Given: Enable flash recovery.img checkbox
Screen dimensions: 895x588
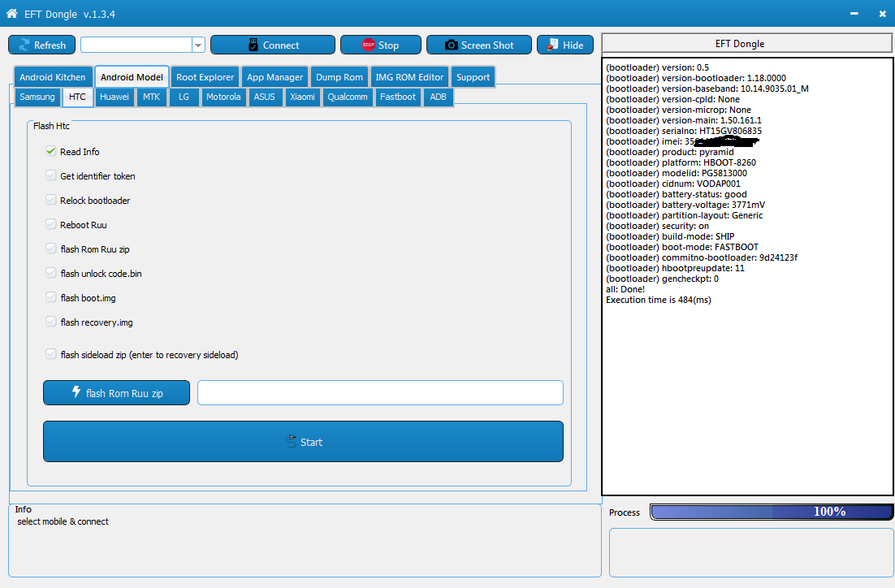Looking at the screenshot, I should tap(51, 322).
